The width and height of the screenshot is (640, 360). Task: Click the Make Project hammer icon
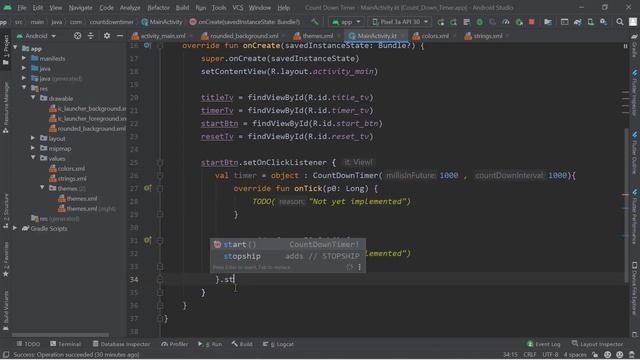[314, 22]
